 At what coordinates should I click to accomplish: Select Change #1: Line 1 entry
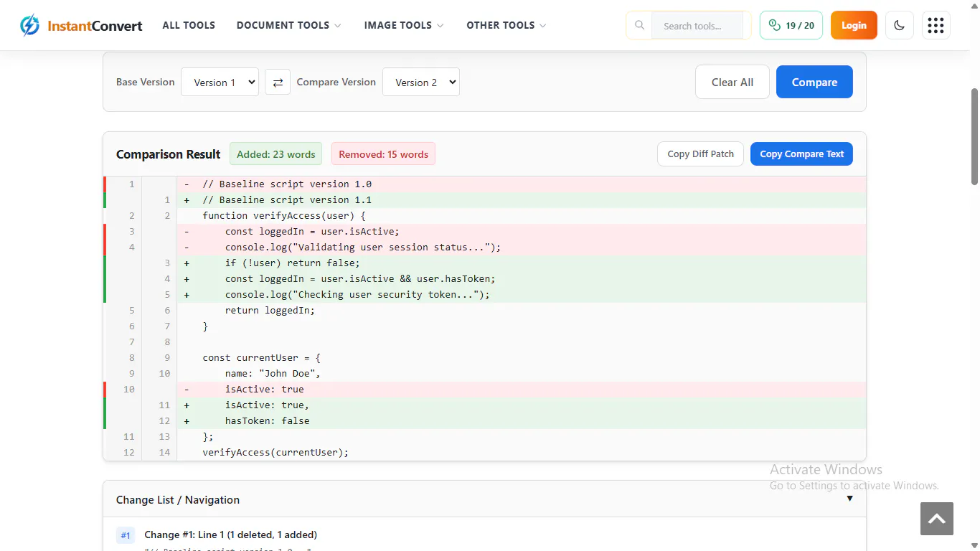point(230,534)
